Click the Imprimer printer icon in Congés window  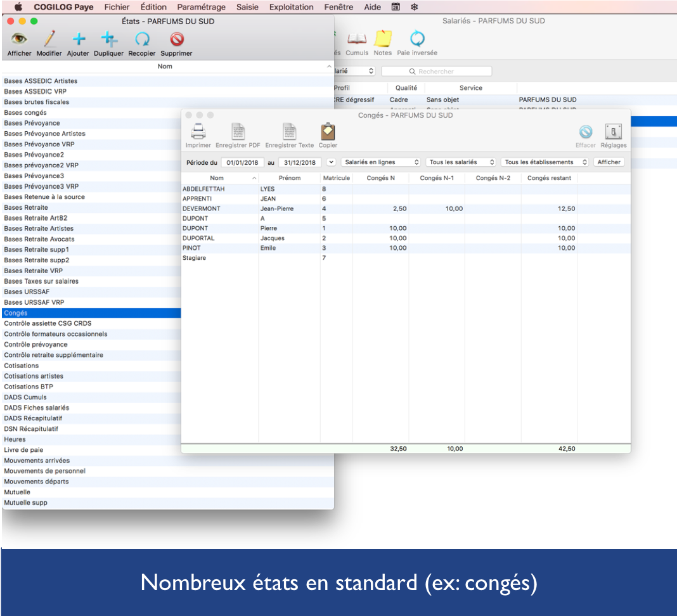pyautogui.click(x=198, y=131)
